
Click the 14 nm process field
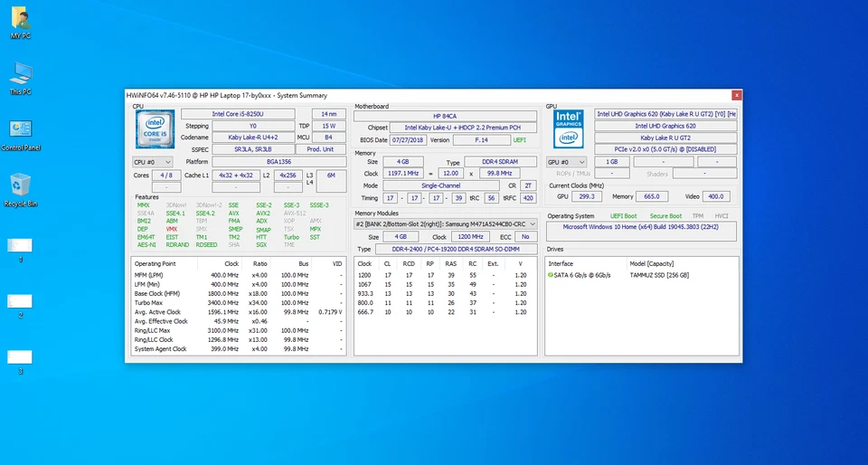click(x=329, y=114)
